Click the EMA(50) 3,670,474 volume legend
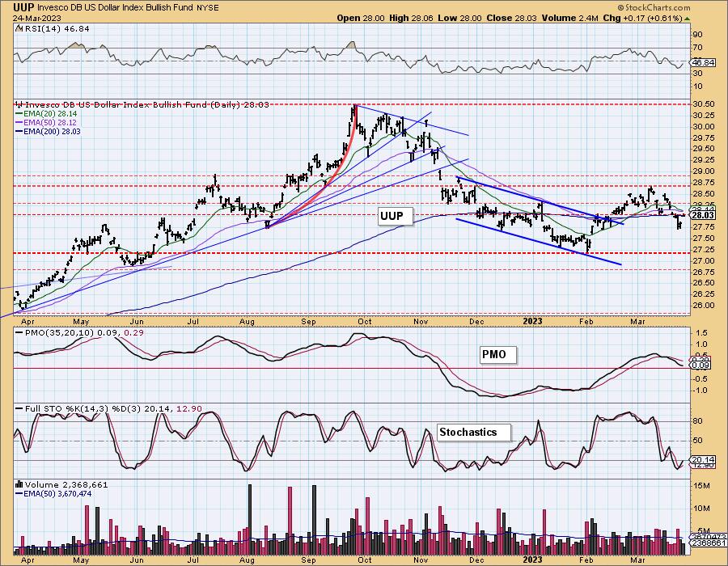 pos(53,493)
